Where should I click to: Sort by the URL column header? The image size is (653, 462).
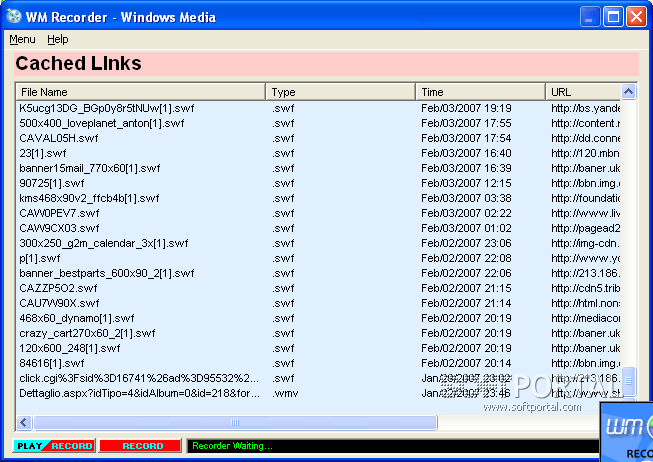click(583, 92)
